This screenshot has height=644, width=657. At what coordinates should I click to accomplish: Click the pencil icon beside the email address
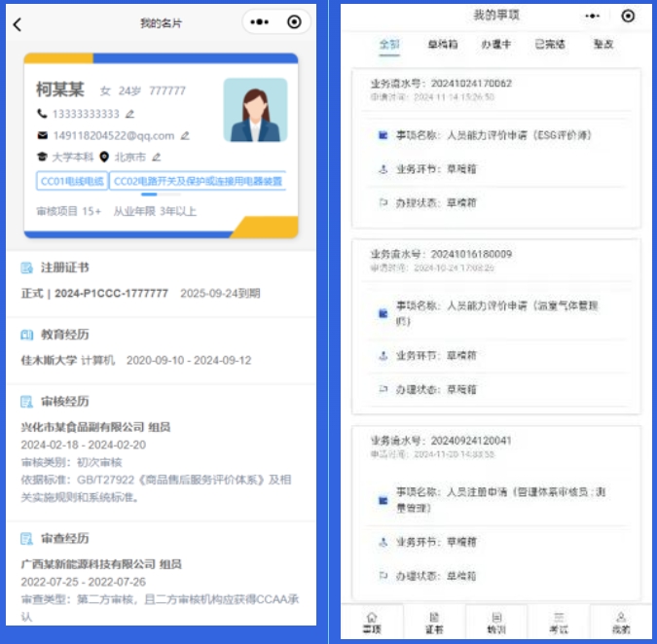(185, 135)
